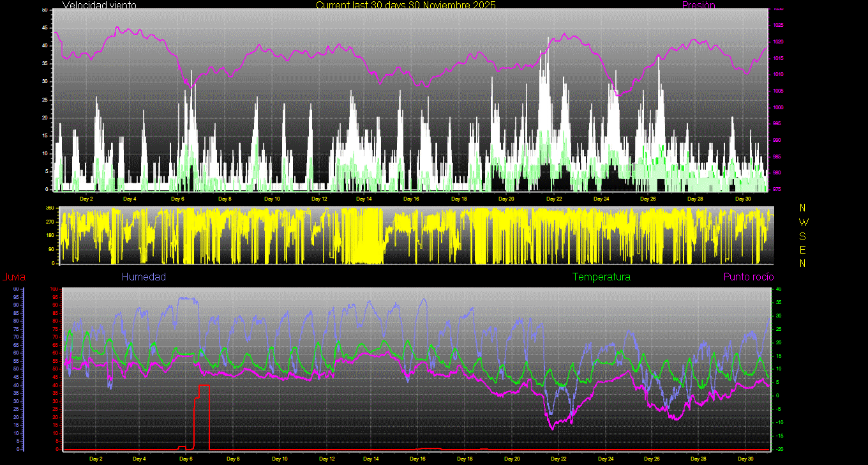The image size is (868, 465).
Task: Click Day 6 marker on the humidity chart
Action: [186, 459]
